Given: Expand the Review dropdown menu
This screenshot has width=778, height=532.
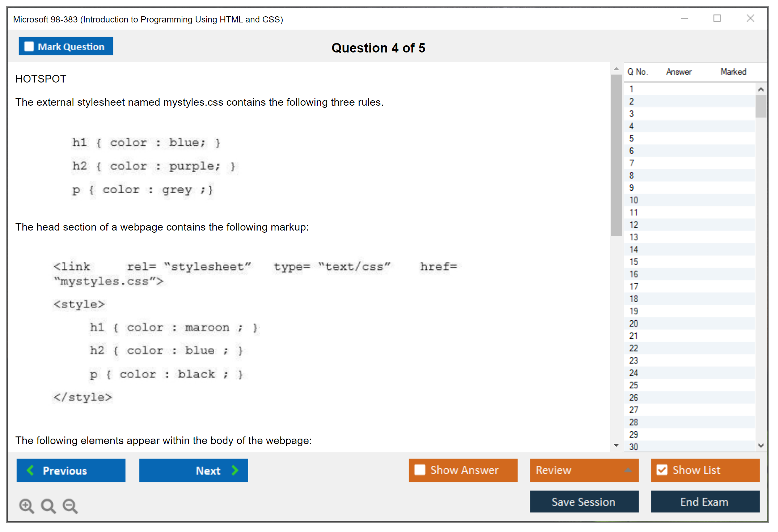Looking at the screenshot, I should coord(628,470).
